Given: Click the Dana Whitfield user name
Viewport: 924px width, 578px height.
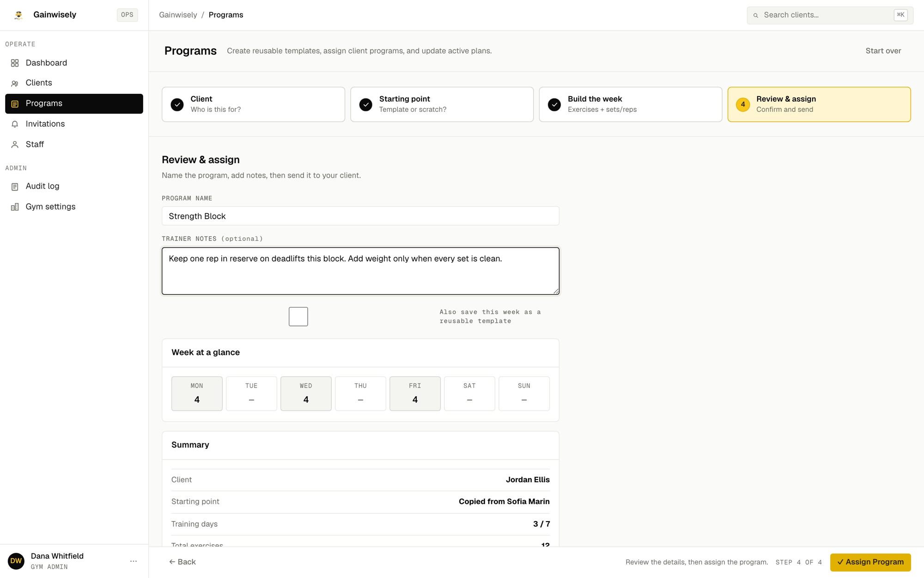Looking at the screenshot, I should click(x=57, y=556).
